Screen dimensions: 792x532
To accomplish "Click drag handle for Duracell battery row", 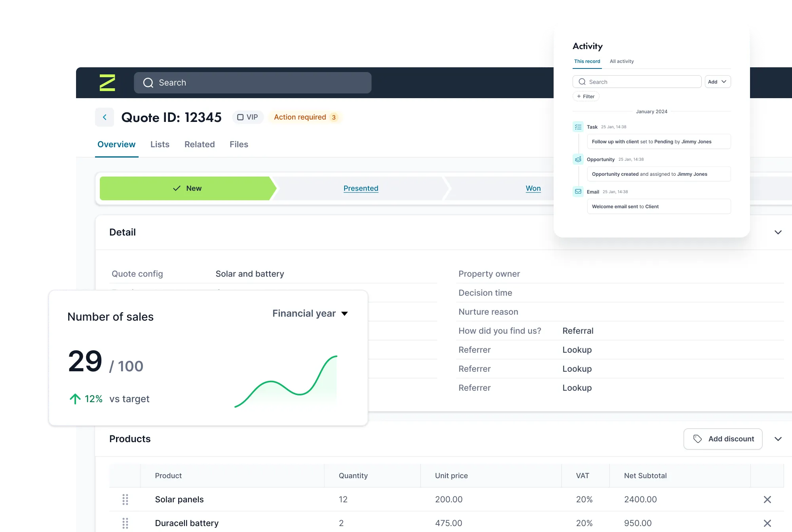I will pyautogui.click(x=125, y=523).
